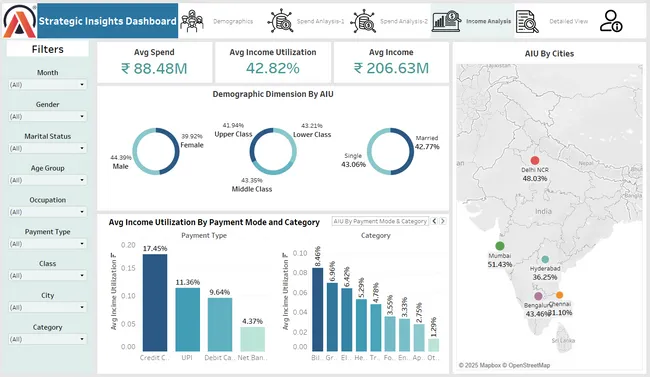650x377 pixels.
Task: Click the red triangle company logo
Action: coord(19,21)
